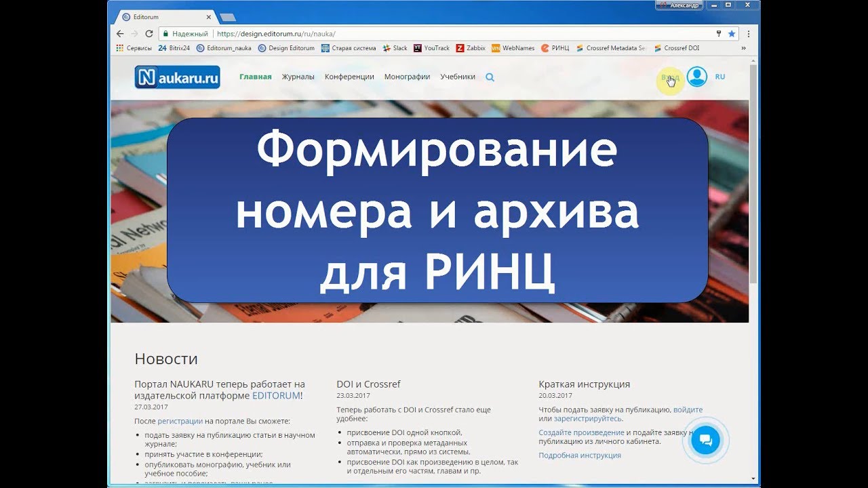Open the Конференции menu item
The height and width of the screenshot is (488, 868).
click(x=349, y=77)
